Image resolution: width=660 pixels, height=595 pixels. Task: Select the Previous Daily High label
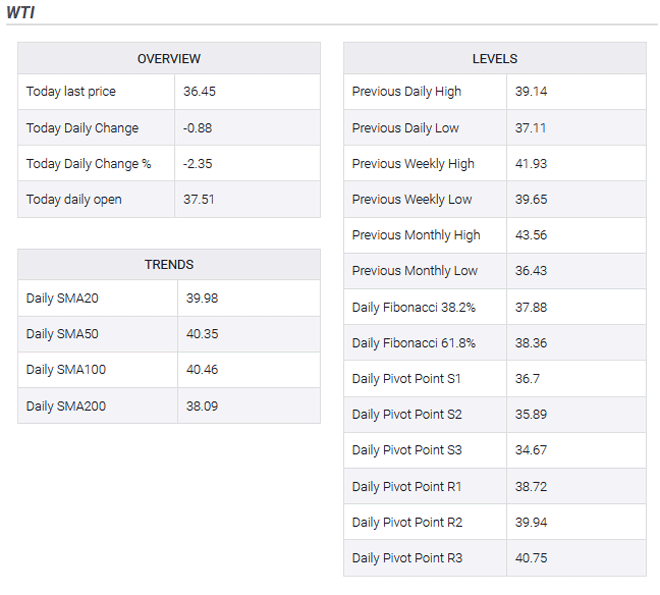(x=406, y=92)
